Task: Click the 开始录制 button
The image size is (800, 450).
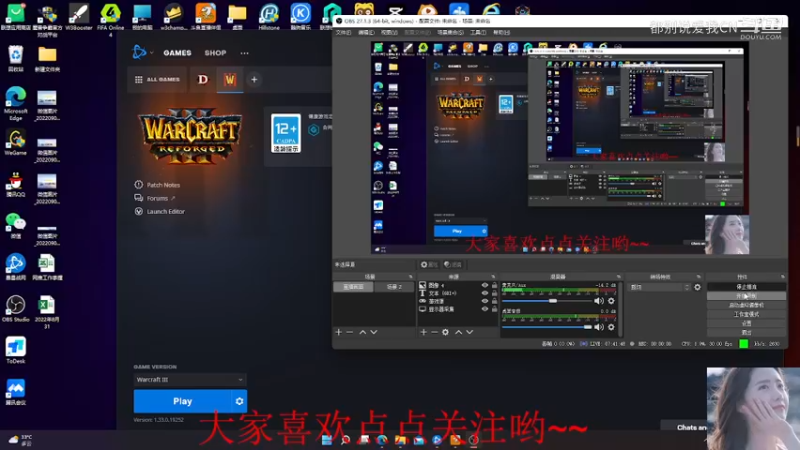Action: [746, 296]
